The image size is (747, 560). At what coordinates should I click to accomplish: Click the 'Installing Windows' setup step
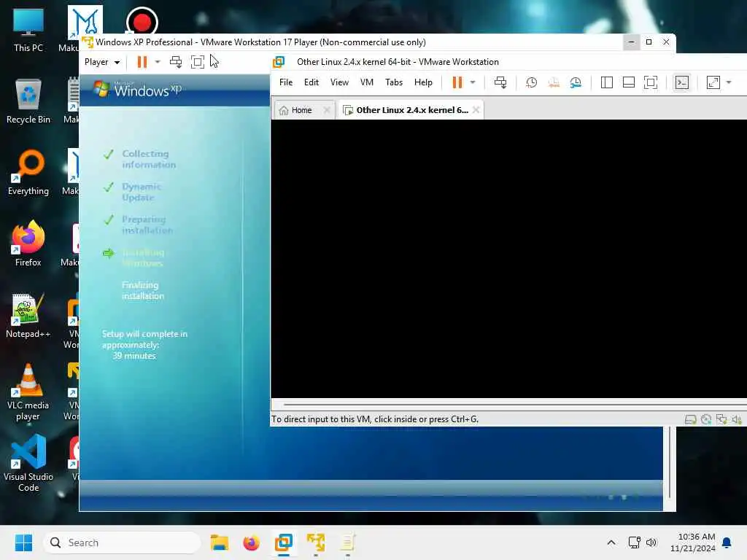click(143, 257)
